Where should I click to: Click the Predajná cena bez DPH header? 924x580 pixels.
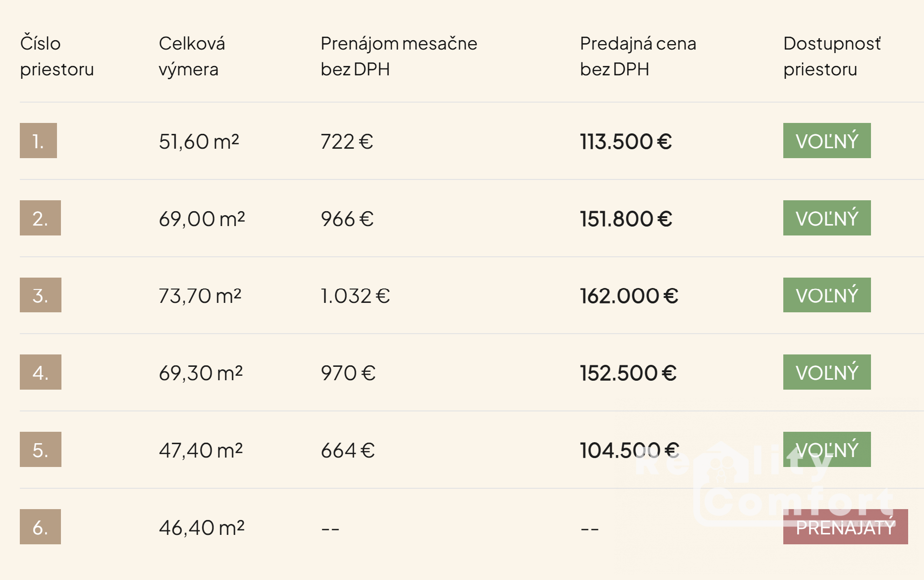[638, 56]
